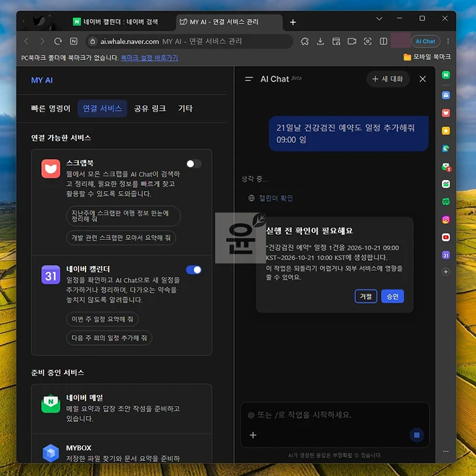Image resolution: width=476 pixels, height=476 pixels.
Task: Click the MYBOX service icon
Action: point(51,453)
